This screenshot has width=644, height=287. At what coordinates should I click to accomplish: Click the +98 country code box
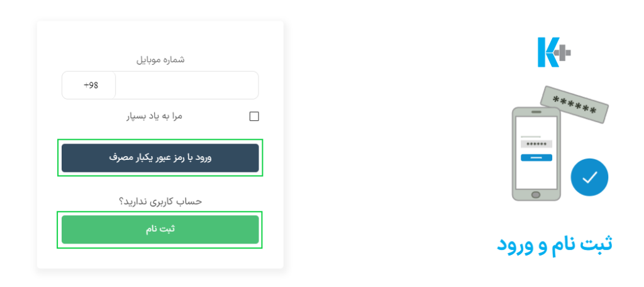click(x=89, y=85)
